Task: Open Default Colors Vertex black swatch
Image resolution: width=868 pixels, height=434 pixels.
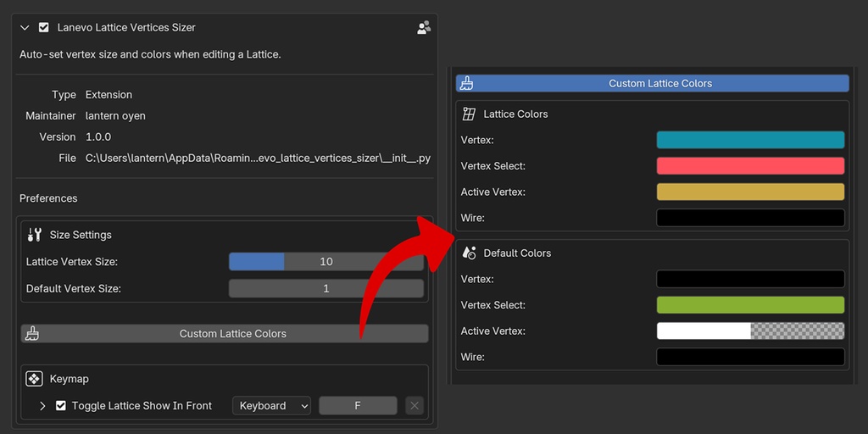Action: tap(750, 279)
